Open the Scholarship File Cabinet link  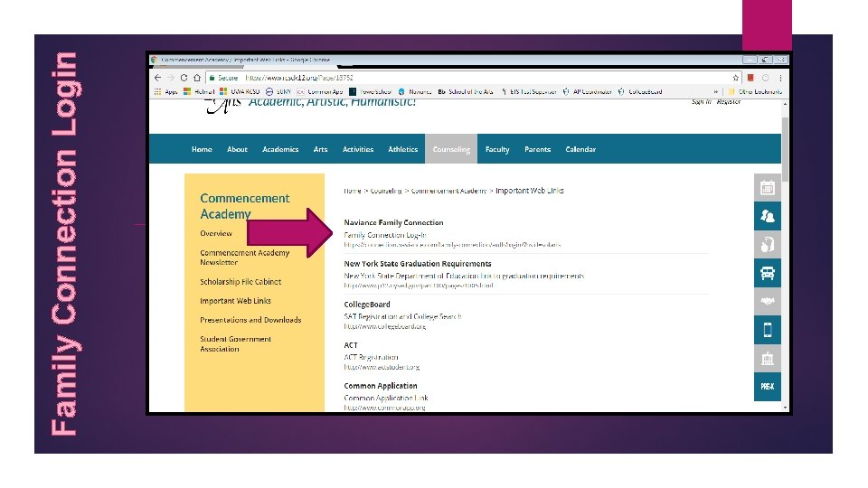(x=241, y=282)
